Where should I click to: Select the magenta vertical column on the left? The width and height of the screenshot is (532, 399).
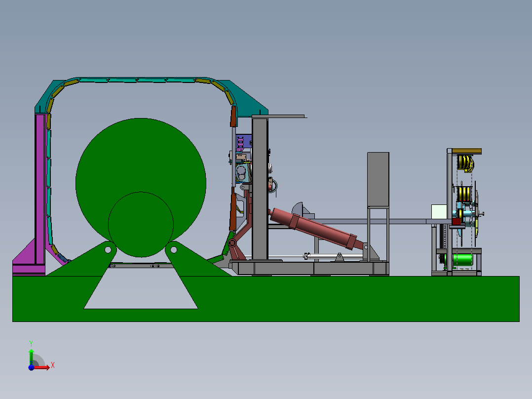[40, 189]
